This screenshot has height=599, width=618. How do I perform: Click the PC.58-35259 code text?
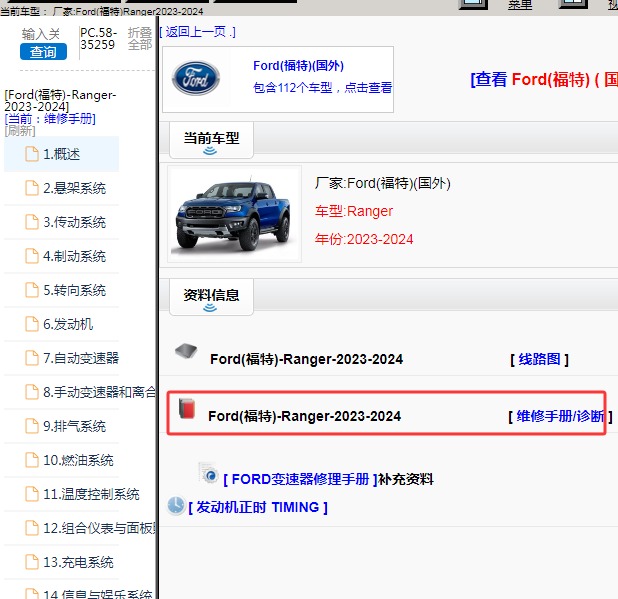[99, 39]
